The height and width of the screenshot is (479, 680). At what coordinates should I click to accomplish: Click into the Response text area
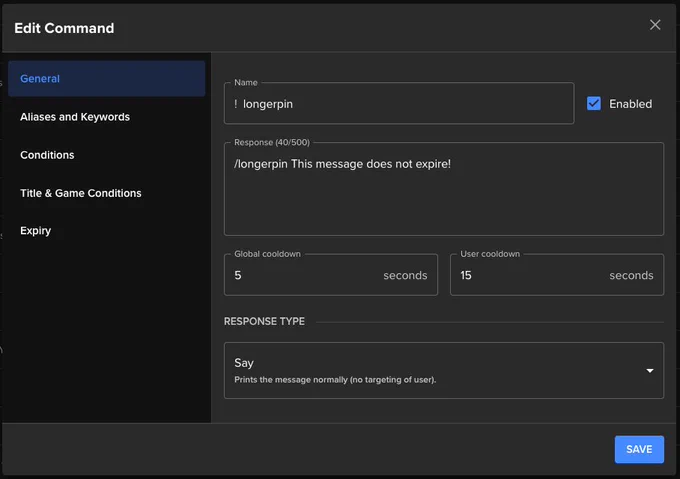(x=444, y=189)
